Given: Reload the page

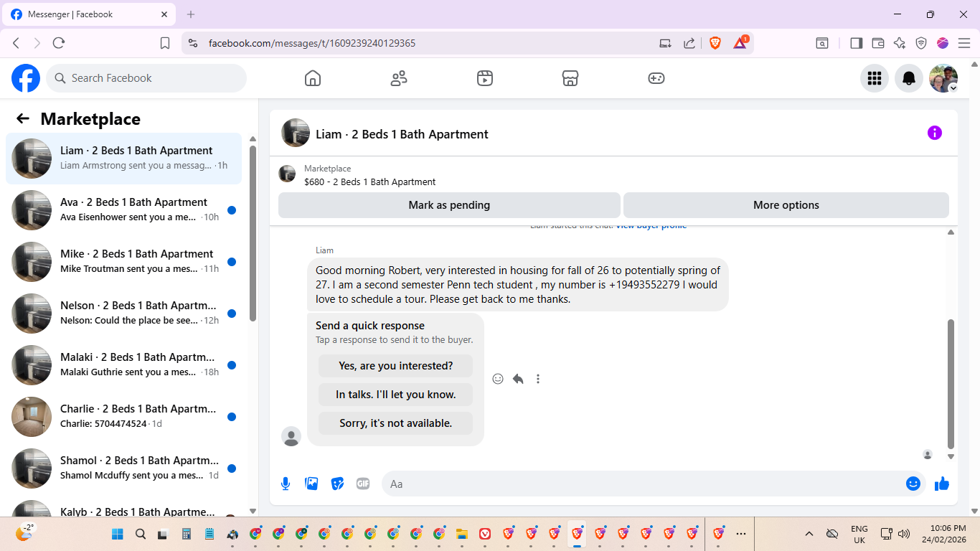Looking at the screenshot, I should pyautogui.click(x=59, y=43).
